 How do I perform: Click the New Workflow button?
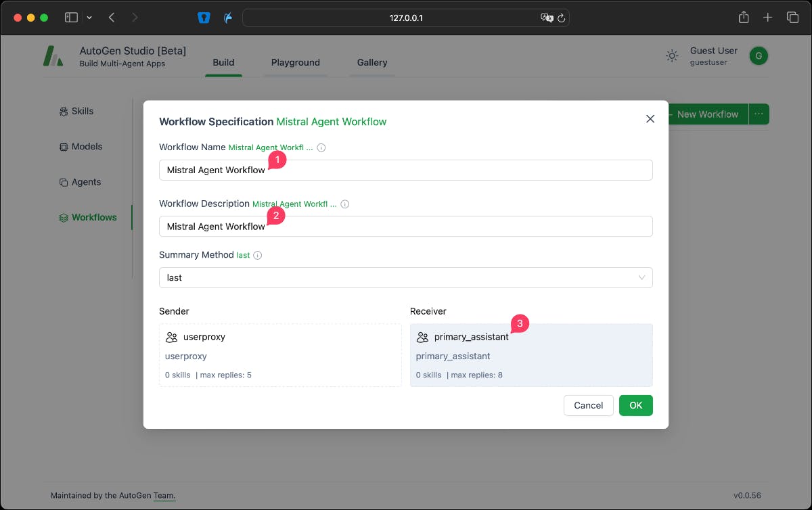(x=707, y=114)
